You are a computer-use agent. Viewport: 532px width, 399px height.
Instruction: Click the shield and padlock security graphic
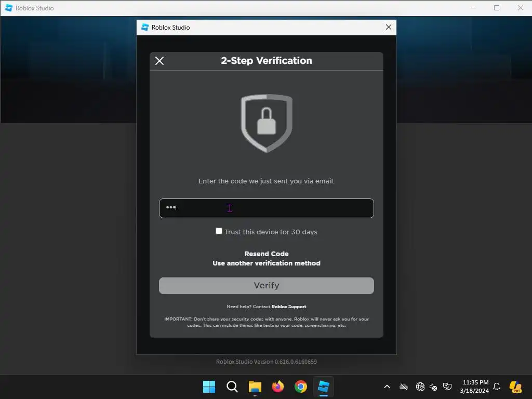(x=267, y=124)
